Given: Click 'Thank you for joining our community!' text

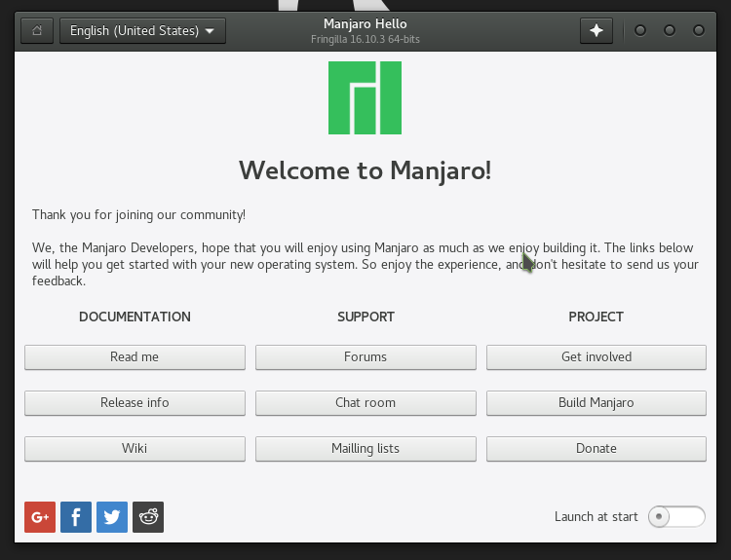Looking at the screenshot, I should (x=138, y=215).
